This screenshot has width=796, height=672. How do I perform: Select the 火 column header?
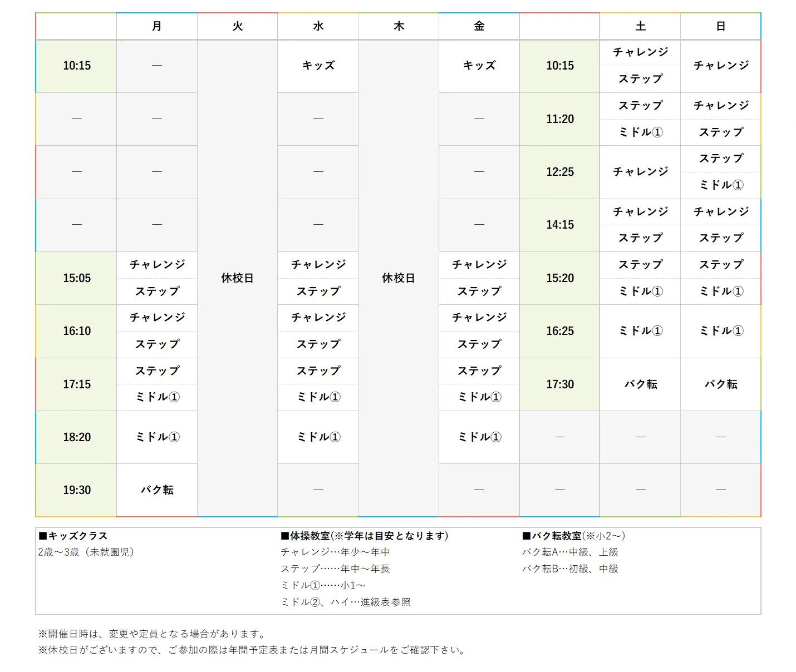coord(237,26)
